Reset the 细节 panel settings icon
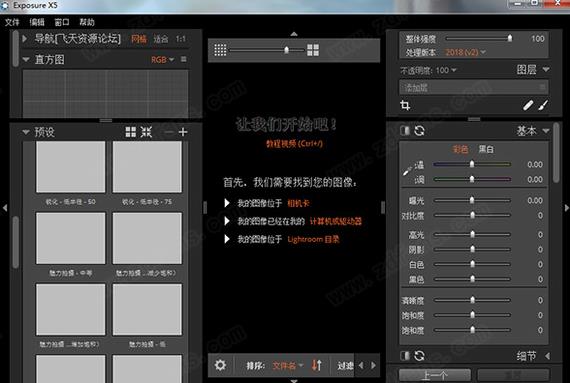 point(420,356)
